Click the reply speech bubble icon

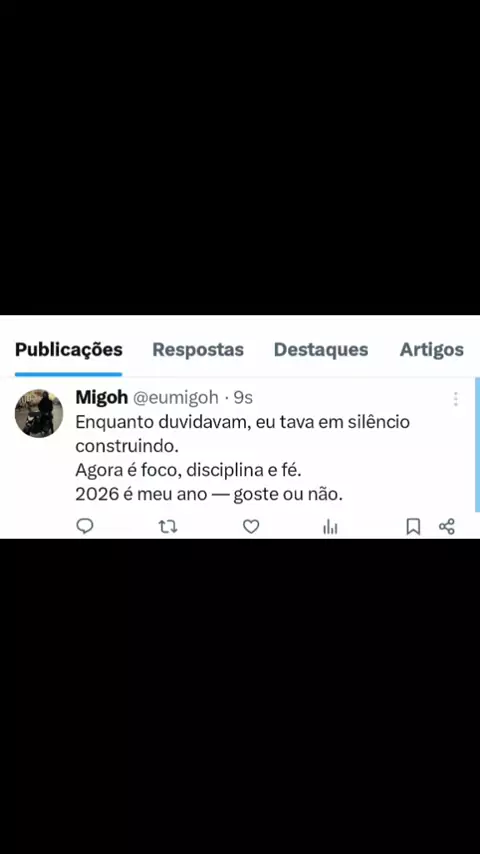84,526
